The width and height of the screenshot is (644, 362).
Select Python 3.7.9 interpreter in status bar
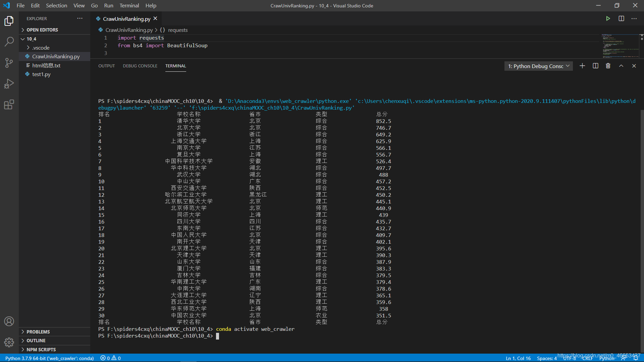tap(49, 358)
